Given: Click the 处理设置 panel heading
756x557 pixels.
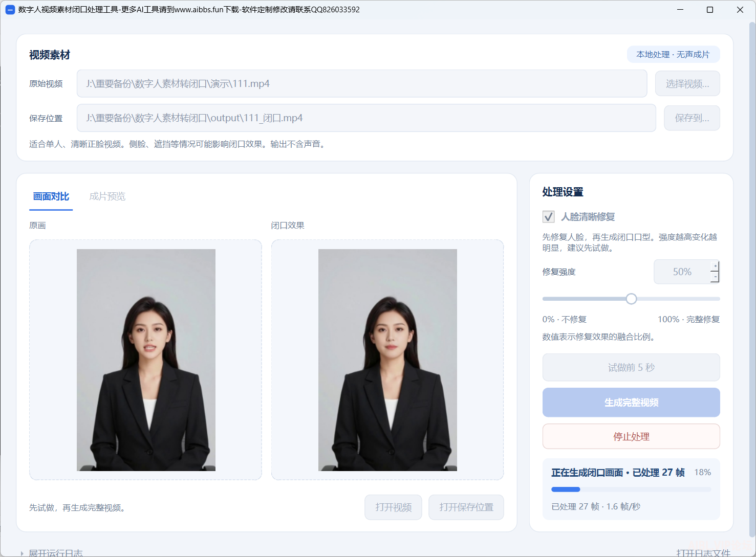Looking at the screenshot, I should [x=563, y=192].
